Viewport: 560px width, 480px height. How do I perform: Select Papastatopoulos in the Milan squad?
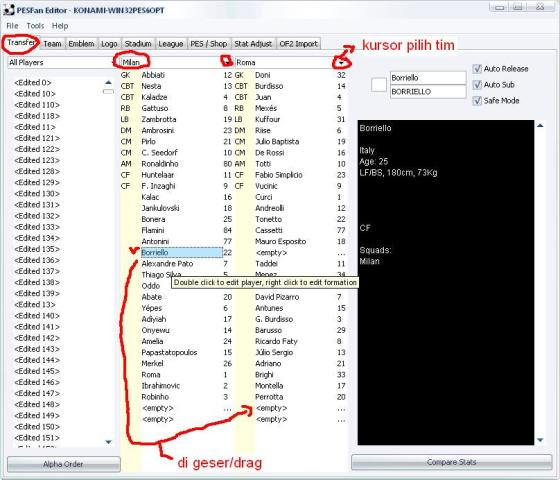coord(169,352)
